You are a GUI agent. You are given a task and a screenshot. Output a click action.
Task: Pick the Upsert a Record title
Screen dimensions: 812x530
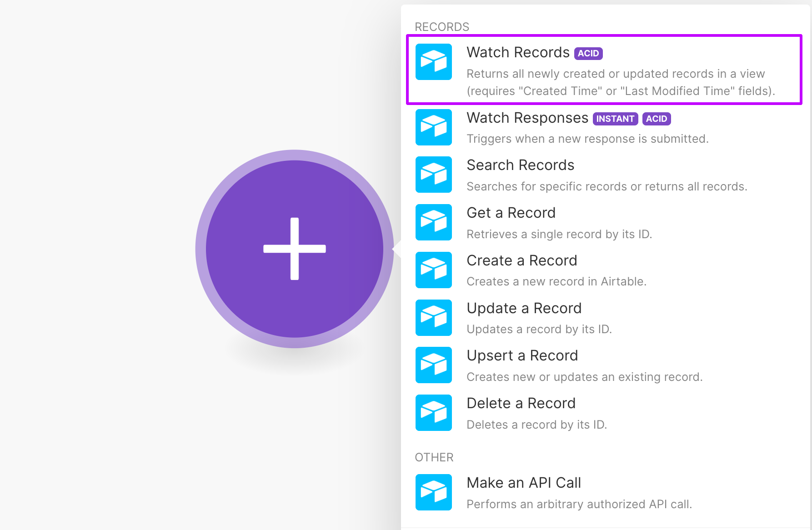(x=522, y=355)
